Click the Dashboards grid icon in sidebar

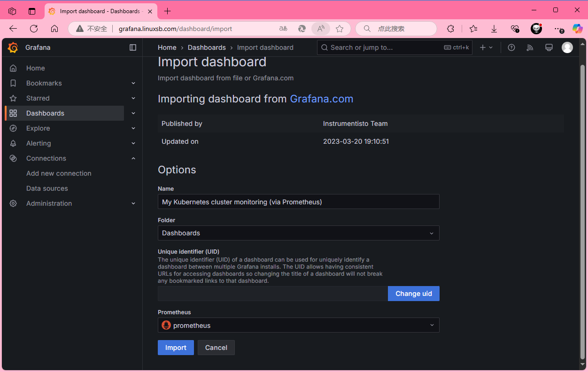tap(13, 113)
